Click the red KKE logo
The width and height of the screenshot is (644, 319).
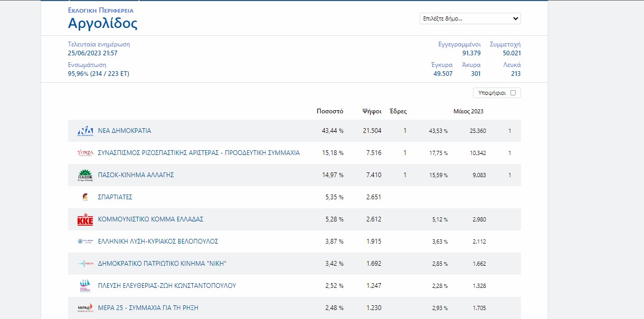point(85,219)
